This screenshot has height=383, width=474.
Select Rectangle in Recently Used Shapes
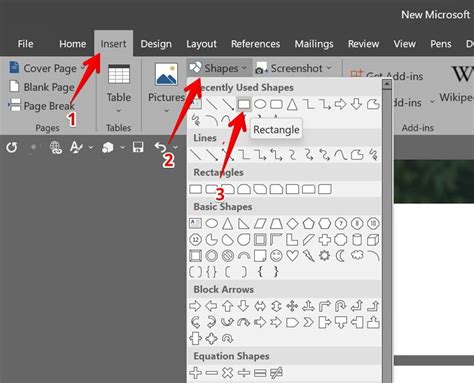[244, 104]
